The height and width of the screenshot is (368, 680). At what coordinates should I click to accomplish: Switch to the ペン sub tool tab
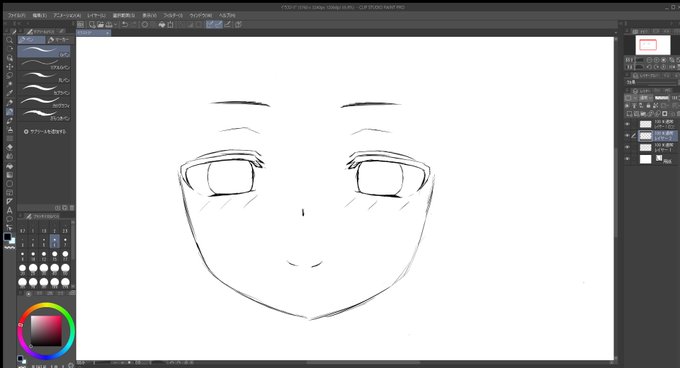click(x=31, y=40)
